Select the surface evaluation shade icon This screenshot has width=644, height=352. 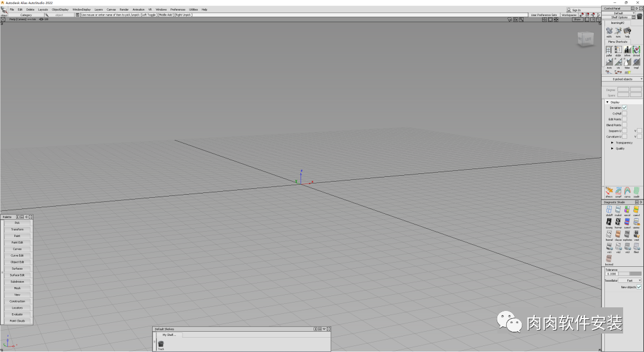pyautogui.click(x=627, y=222)
